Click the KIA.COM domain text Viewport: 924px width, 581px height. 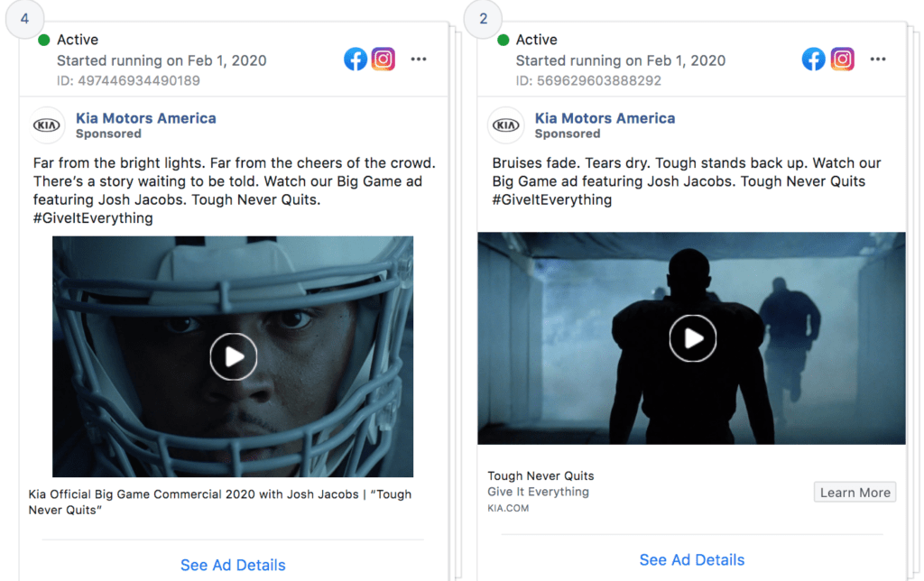click(x=508, y=508)
